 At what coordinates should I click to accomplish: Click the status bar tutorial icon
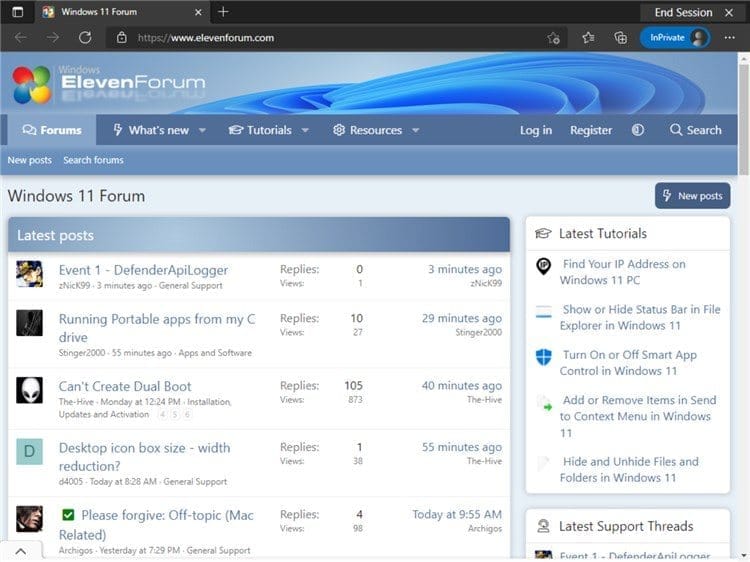tap(543, 312)
